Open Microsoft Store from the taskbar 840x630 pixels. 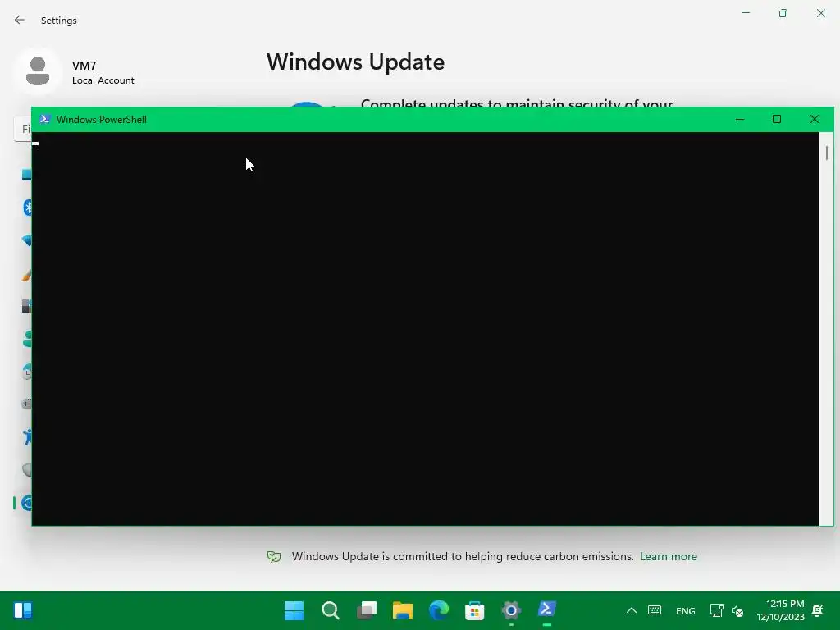pos(475,610)
